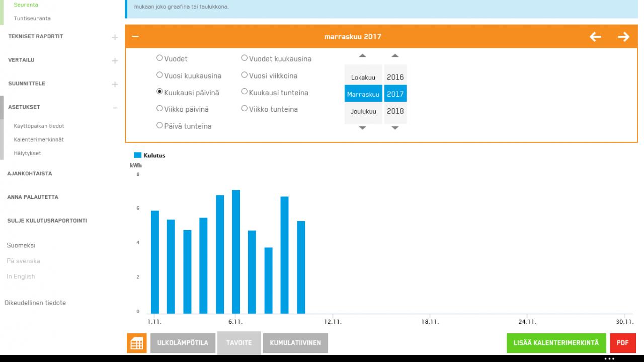Select the Vuodet radio button

pos(159,58)
